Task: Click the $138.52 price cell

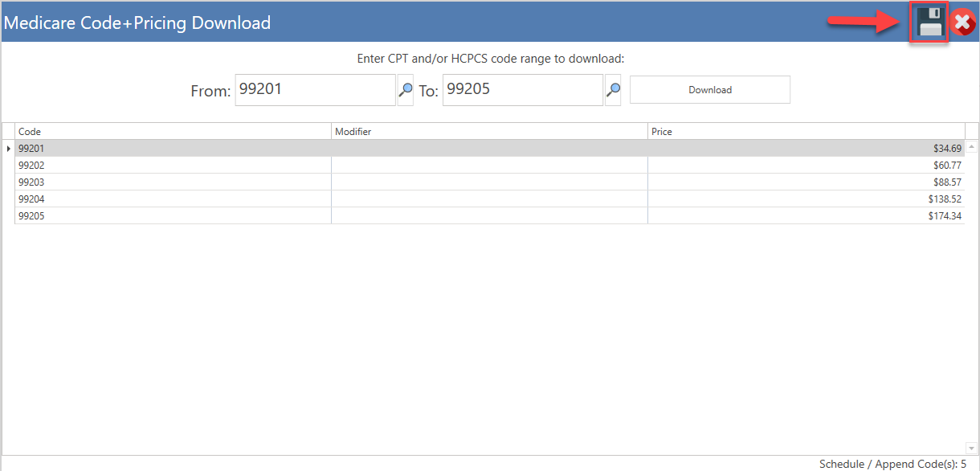Action: pyautogui.click(x=806, y=199)
